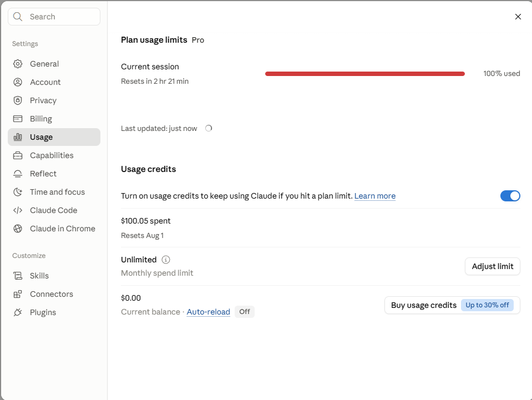Select the Usage section
This screenshot has width=532, height=400.
click(x=54, y=137)
